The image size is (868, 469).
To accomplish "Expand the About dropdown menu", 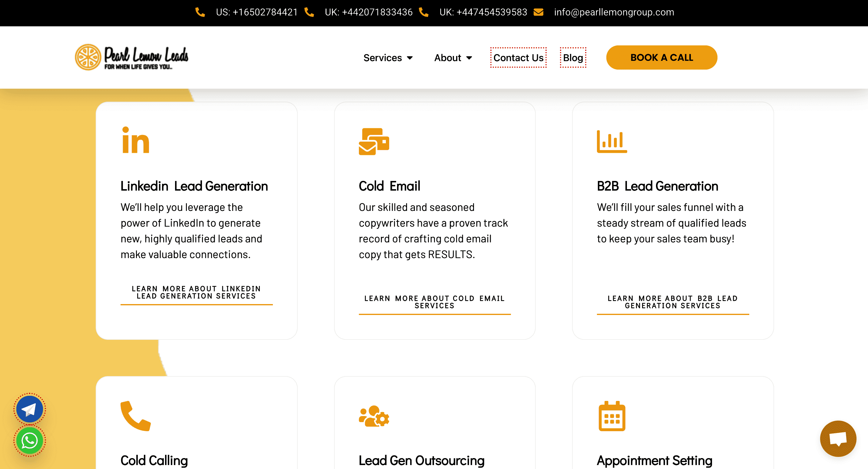I will [453, 58].
